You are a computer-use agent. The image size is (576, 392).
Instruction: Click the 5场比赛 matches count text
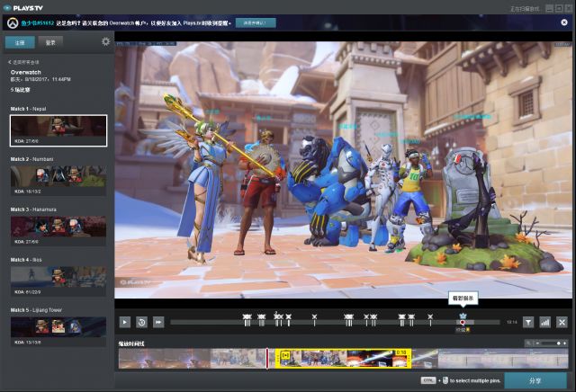click(20, 90)
